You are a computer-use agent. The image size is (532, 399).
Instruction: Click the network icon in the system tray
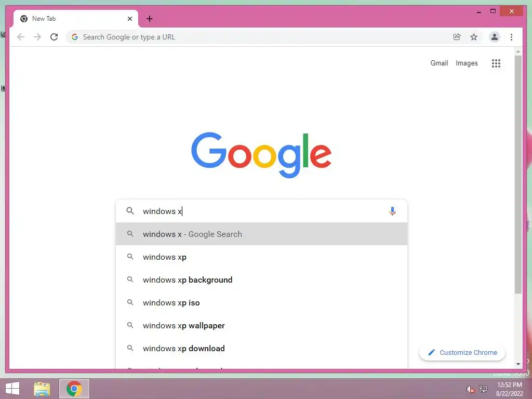[x=483, y=389]
